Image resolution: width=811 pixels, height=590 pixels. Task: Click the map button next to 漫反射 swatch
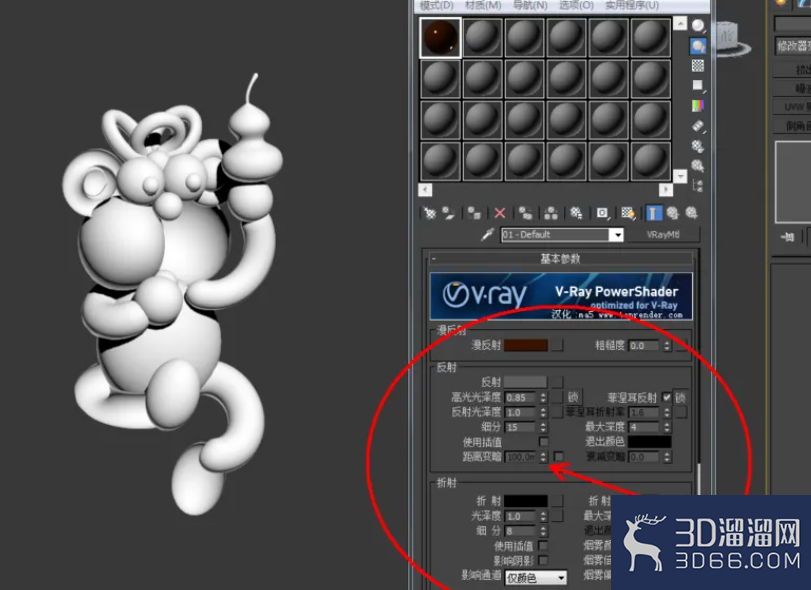[x=557, y=345]
